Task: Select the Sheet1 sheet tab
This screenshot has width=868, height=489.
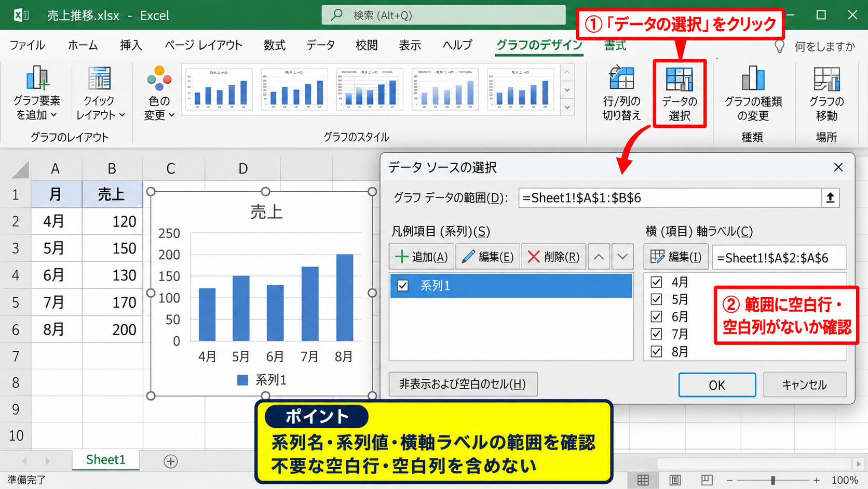Action: pyautogui.click(x=105, y=460)
